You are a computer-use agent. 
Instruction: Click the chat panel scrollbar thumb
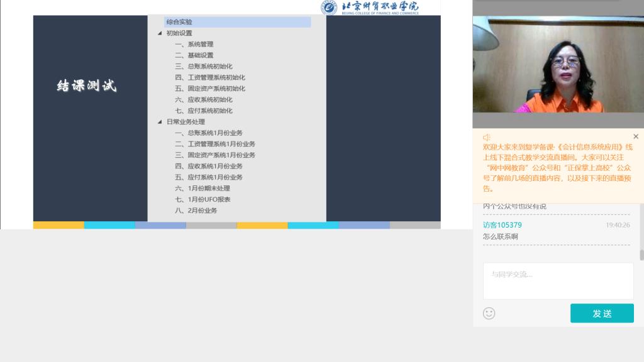click(641, 255)
